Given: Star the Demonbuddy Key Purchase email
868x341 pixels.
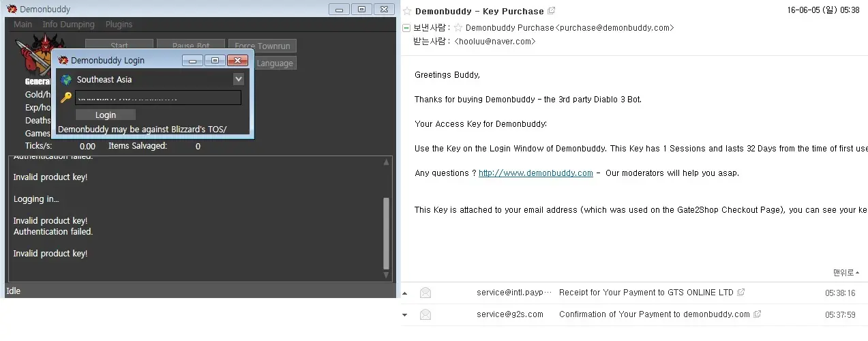Looking at the screenshot, I should tap(407, 11).
